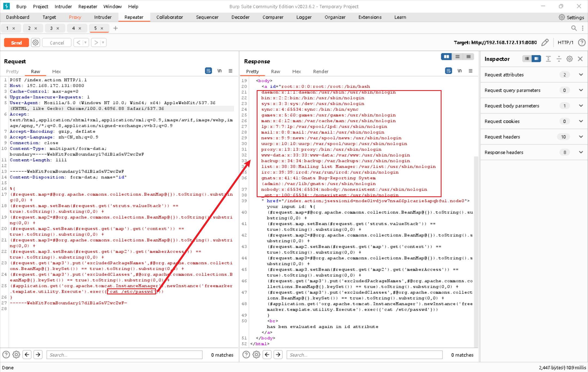The width and height of the screenshot is (588, 372).
Task: Toggle newline character display in the Request editor
Action: pyautogui.click(x=219, y=71)
